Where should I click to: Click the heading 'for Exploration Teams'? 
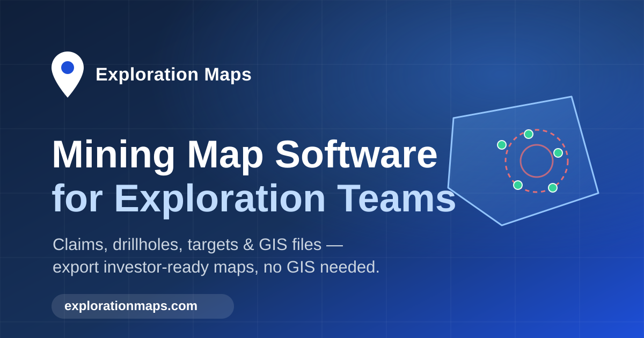click(x=254, y=199)
